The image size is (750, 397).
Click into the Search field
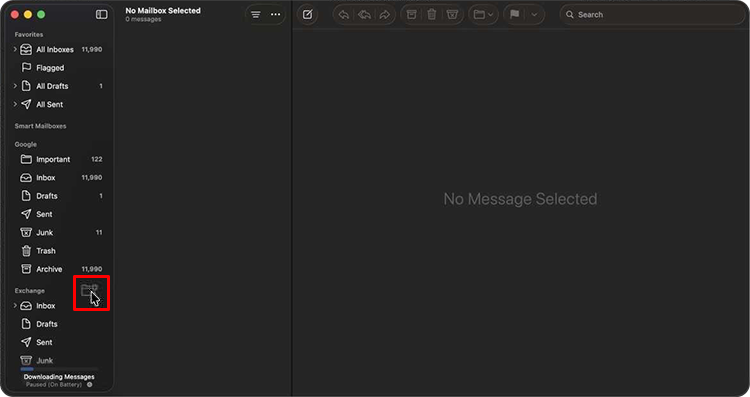click(x=652, y=14)
